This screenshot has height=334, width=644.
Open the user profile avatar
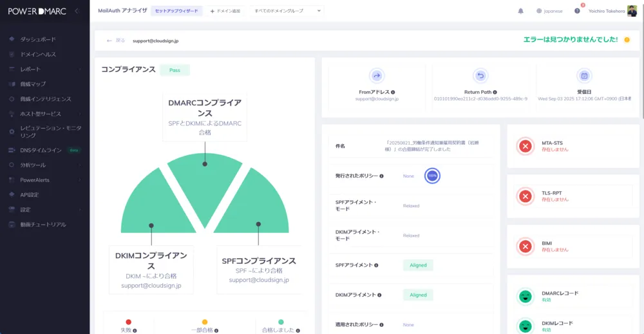tap(632, 11)
